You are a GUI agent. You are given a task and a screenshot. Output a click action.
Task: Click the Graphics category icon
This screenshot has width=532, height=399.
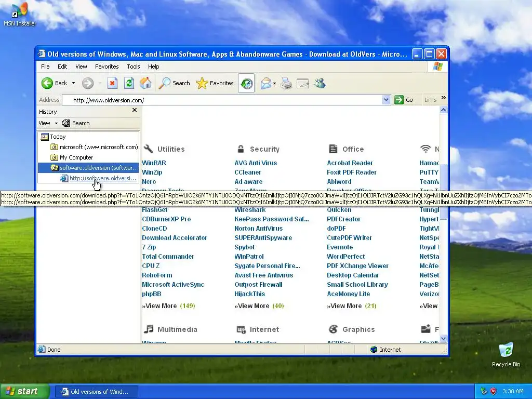click(x=334, y=329)
